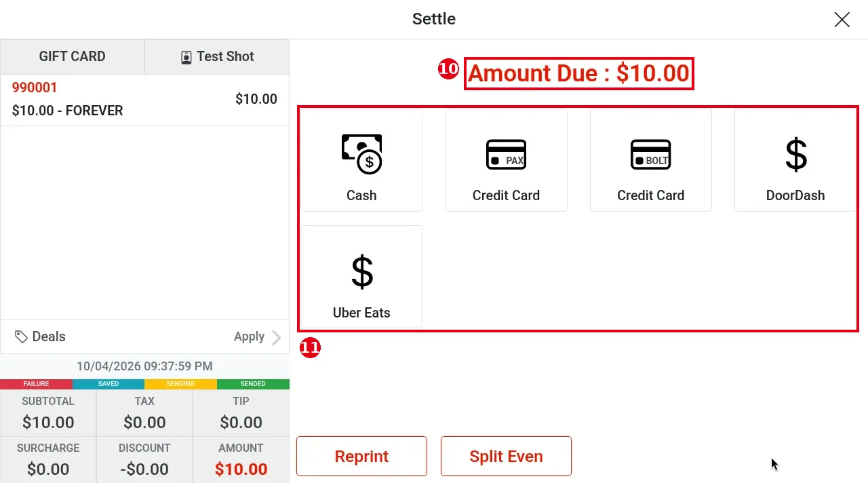Click the Apply link for Deals
Viewport: 868px width, 483px height.
(249, 336)
